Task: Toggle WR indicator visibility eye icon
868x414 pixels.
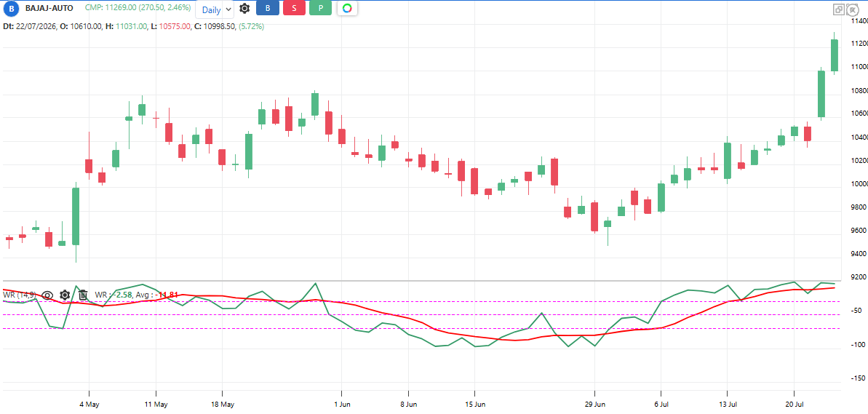Action: (47, 295)
